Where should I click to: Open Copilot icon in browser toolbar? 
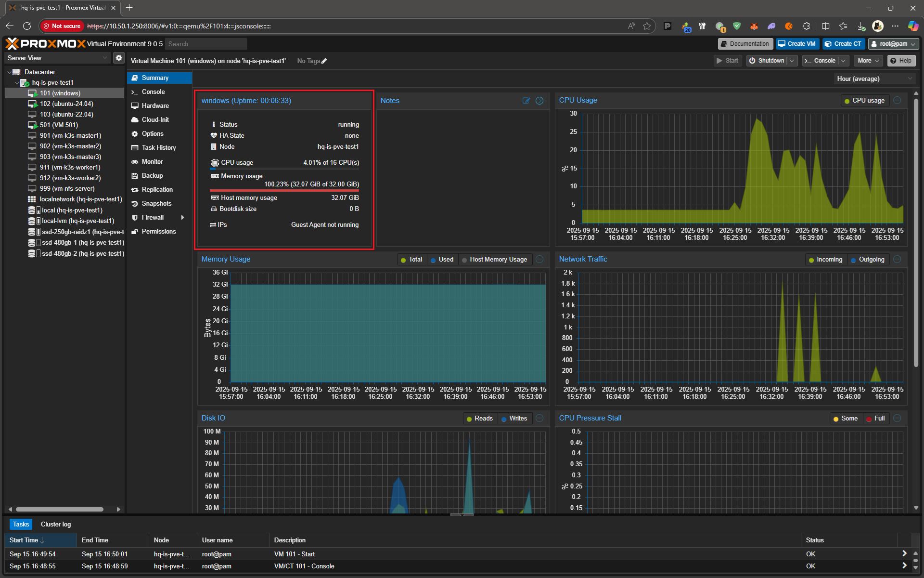coord(913,26)
